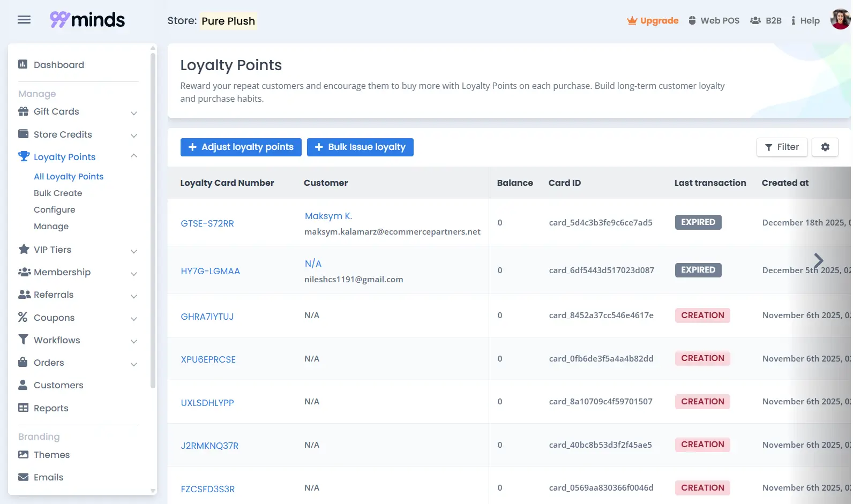Click the Workflows funnel icon
Viewport: 853px width, 504px height.
(x=23, y=340)
